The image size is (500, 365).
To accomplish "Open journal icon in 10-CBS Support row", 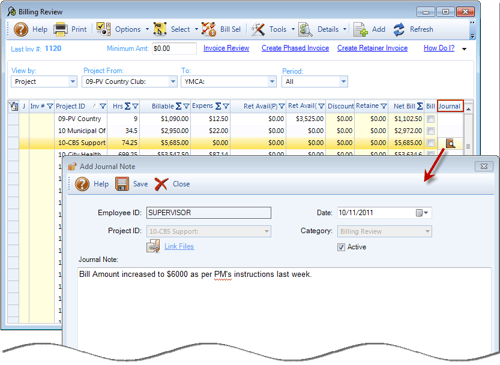I will point(450,143).
